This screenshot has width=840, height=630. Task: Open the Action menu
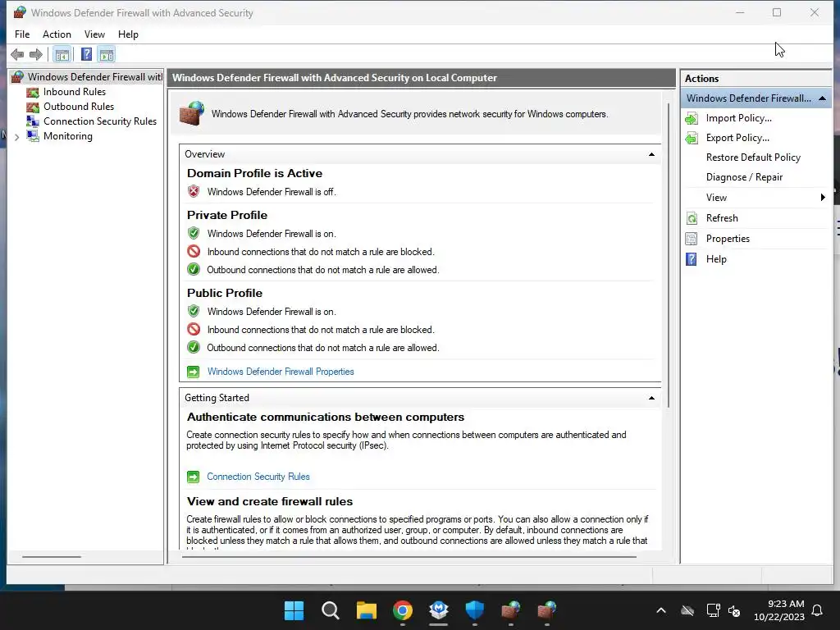pos(57,34)
